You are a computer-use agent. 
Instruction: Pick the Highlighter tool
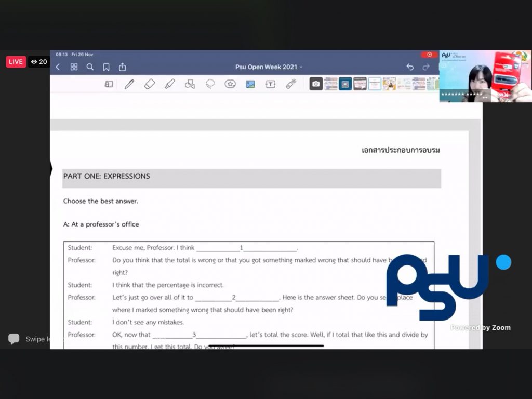click(169, 84)
